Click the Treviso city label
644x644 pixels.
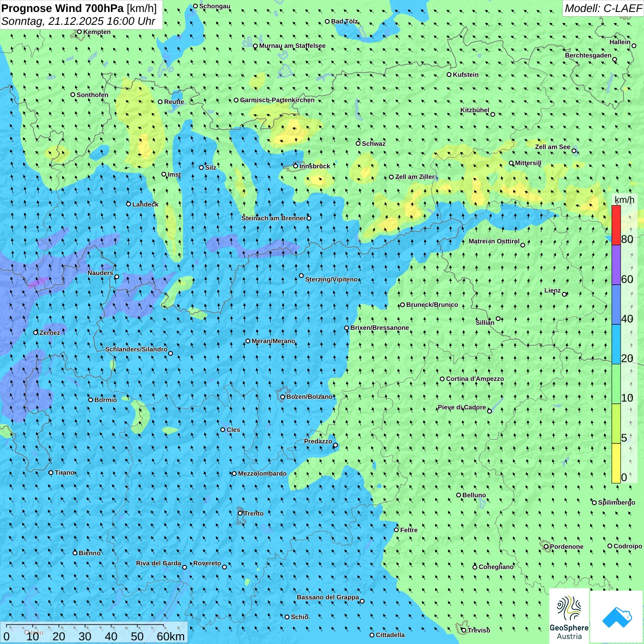(479, 631)
